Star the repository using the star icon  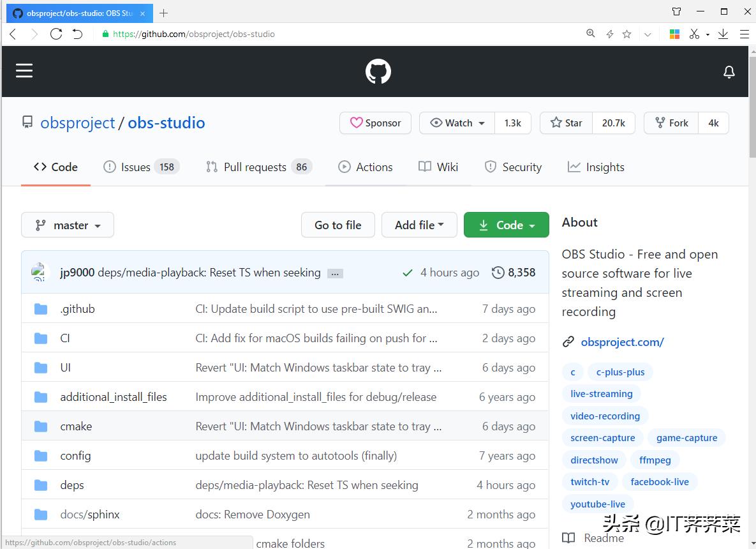click(556, 123)
